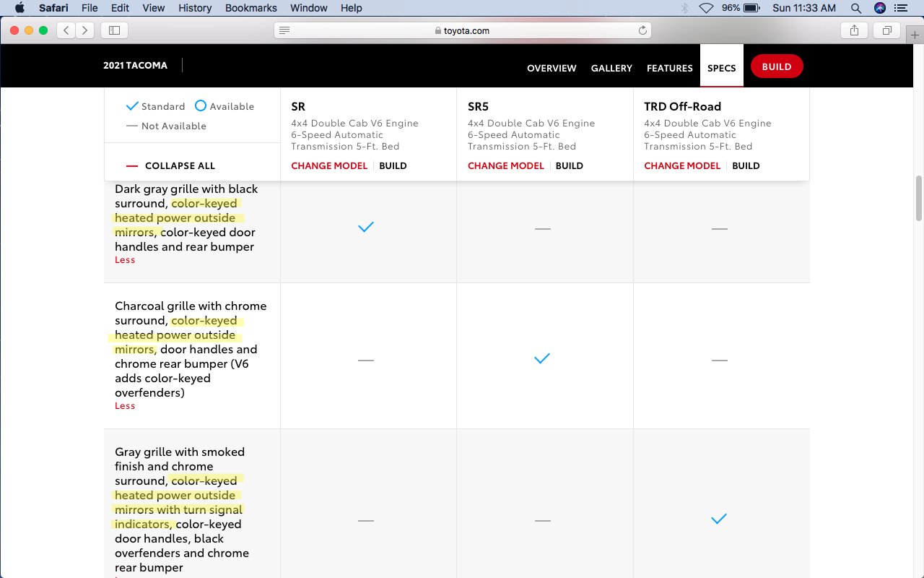Click the SR model heading
Screen dimensions: 924x578
[x=298, y=106]
